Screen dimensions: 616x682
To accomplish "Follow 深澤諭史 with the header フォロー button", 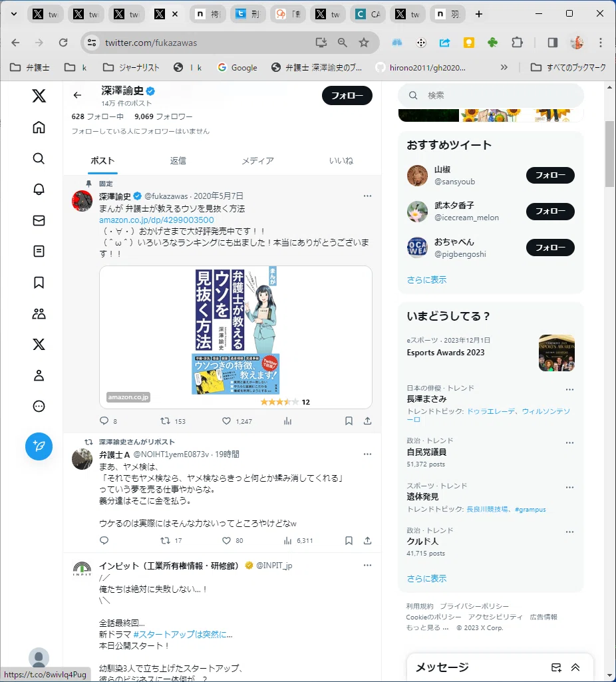I will click(x=347, y=96).
